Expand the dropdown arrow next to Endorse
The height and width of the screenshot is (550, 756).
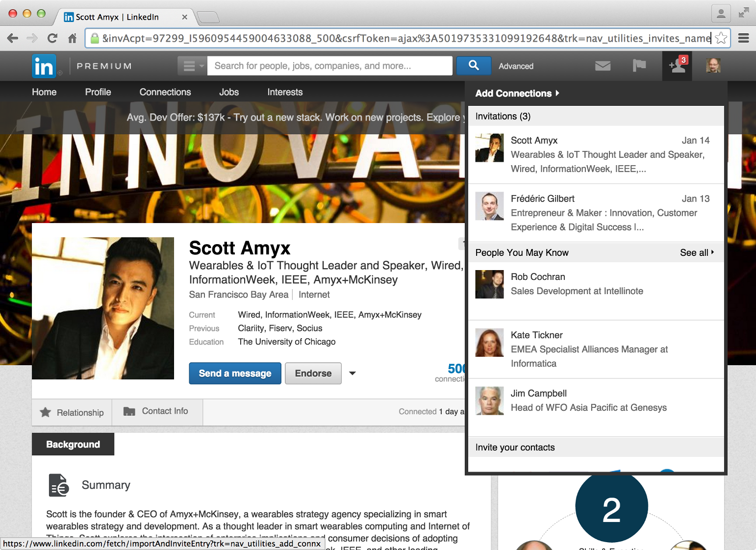(353, 374)
